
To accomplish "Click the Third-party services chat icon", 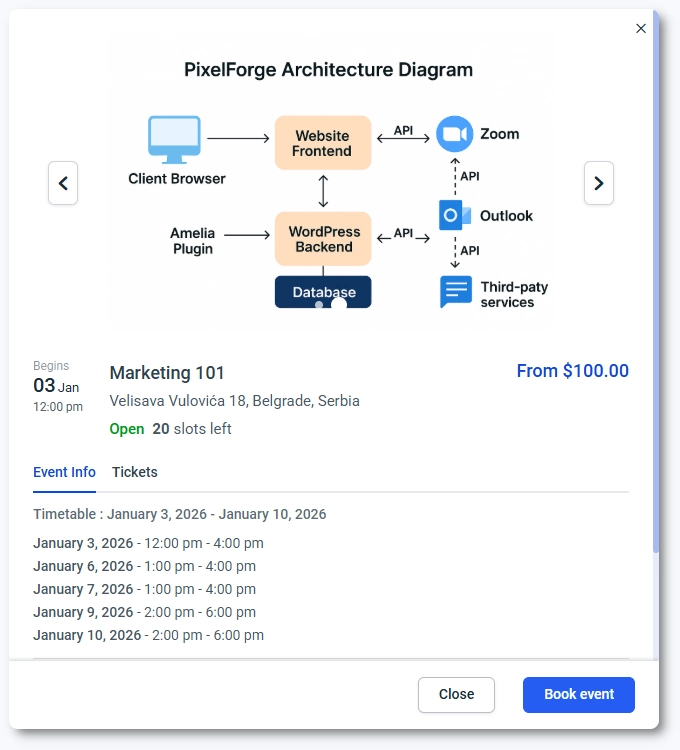I will pos(456,292).
